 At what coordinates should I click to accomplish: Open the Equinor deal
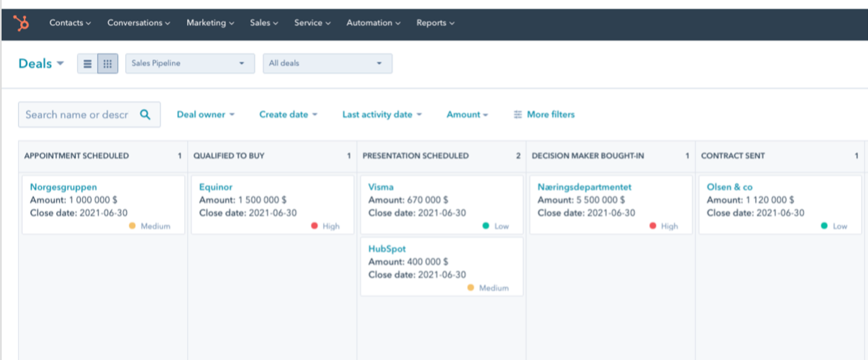(216, 187)
